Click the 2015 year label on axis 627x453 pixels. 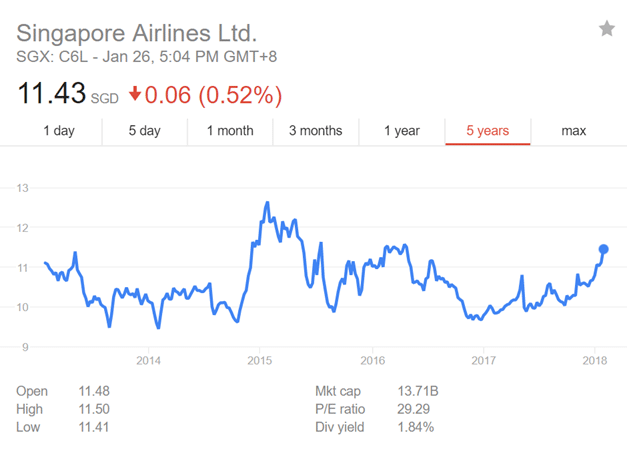pyautogui.click(x=259, y=360)
